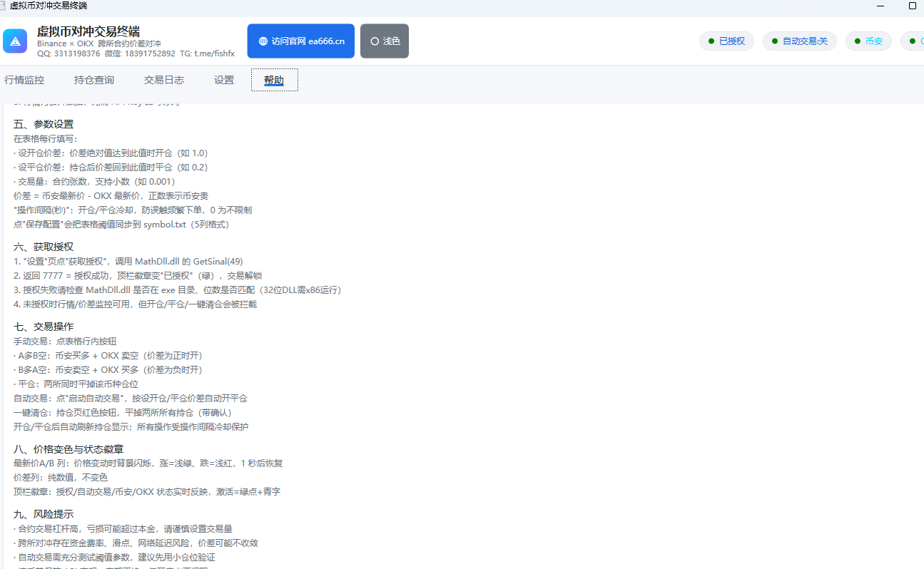Click the green dot on the 币安 badge
Viewport: 924px width, 569px height.
click(x=858, y=41)
